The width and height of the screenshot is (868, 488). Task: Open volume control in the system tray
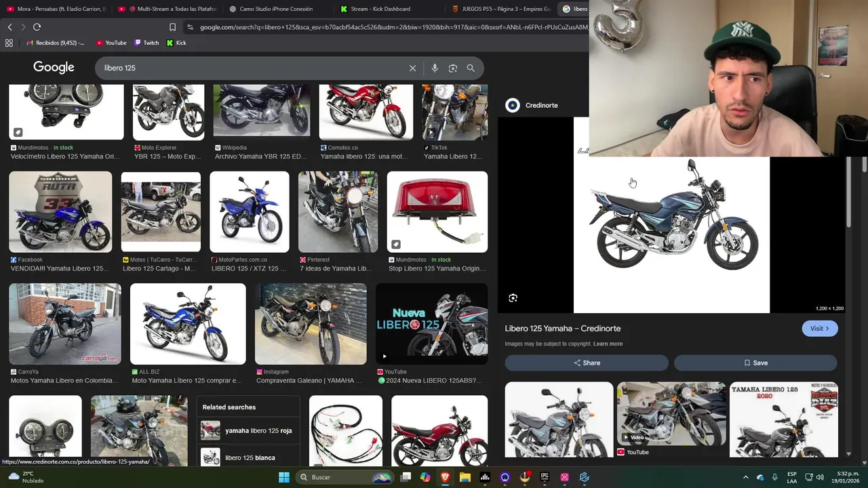click(x=820, y=477)
